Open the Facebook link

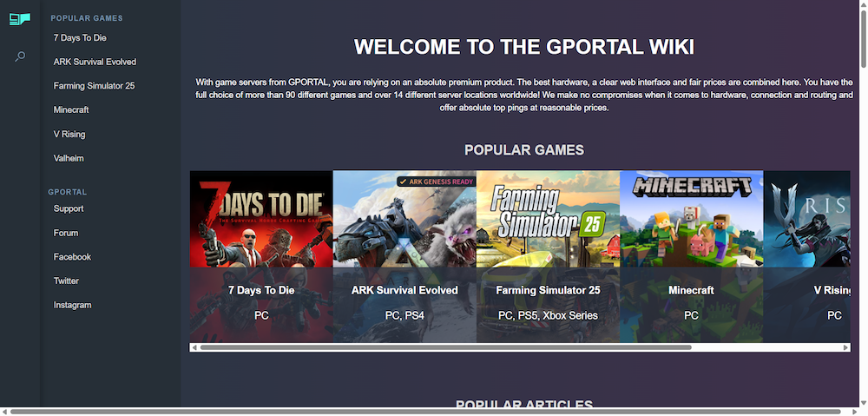[72, 257]
